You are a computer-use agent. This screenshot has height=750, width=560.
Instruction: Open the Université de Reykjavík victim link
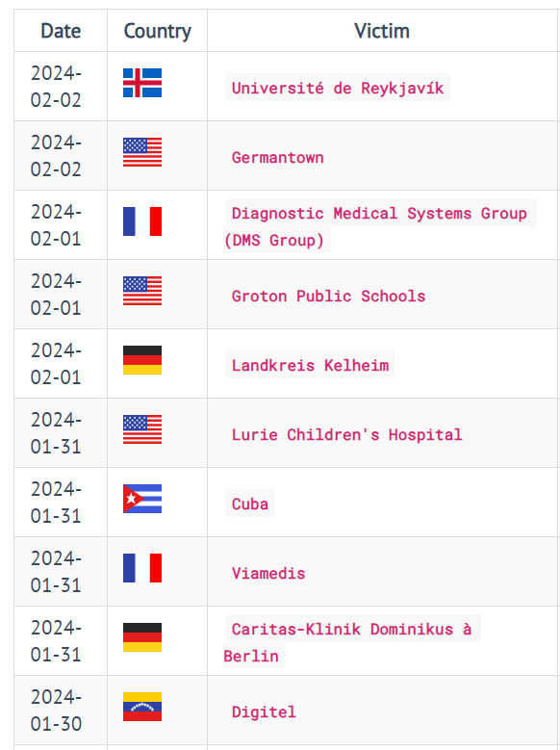(x=338, y=88)
